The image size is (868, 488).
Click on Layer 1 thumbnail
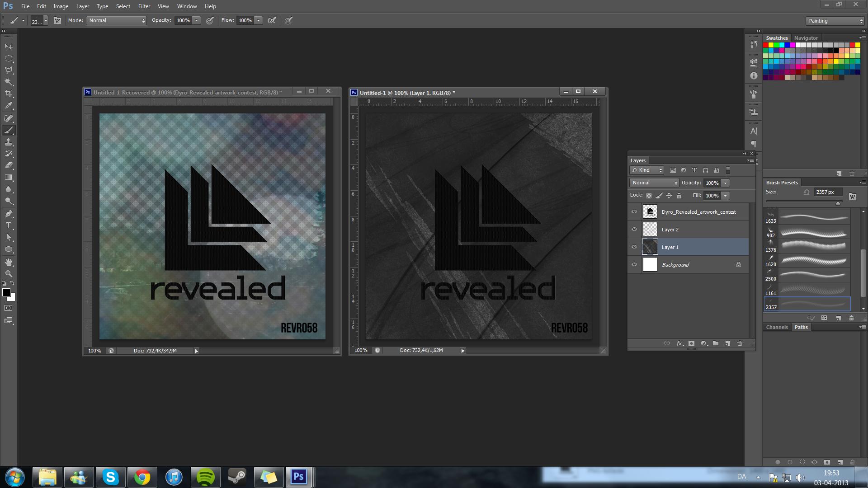coord(649,247)
